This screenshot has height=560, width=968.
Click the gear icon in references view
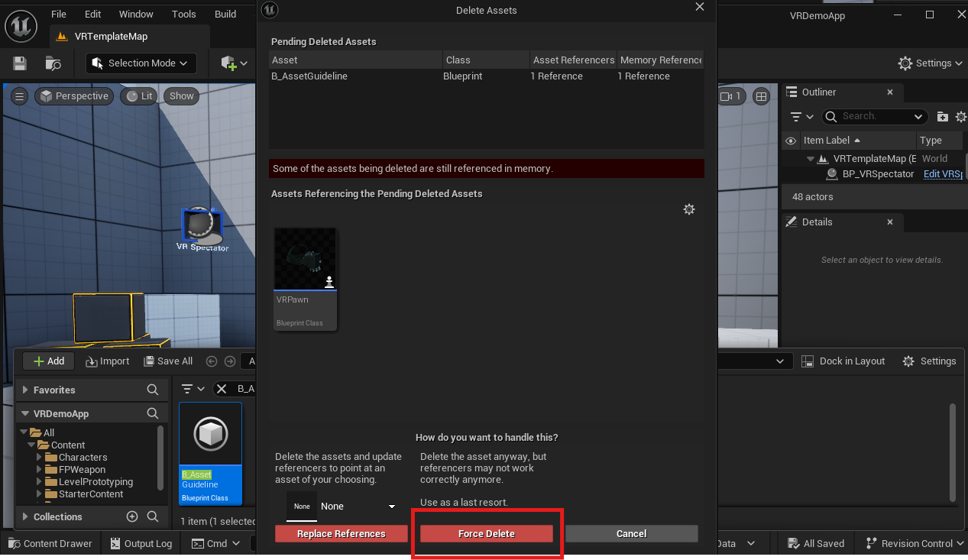(x=689, y=209)
